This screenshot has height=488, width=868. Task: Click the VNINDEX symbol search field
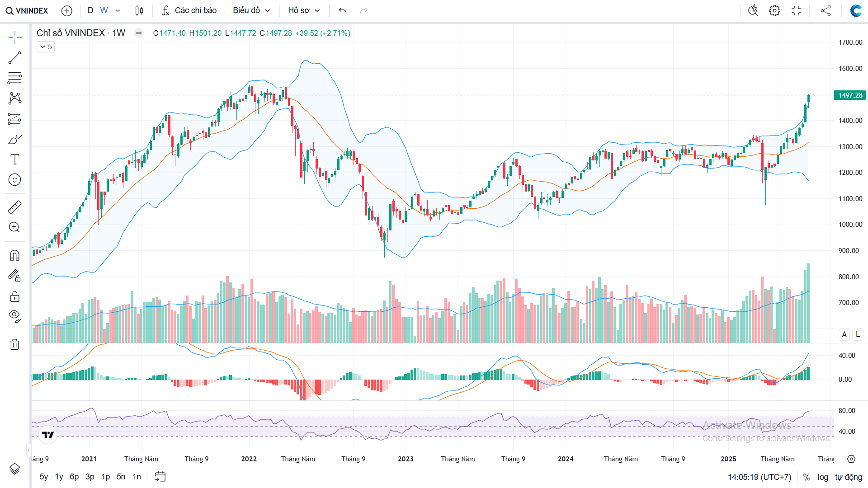[27, 10]
